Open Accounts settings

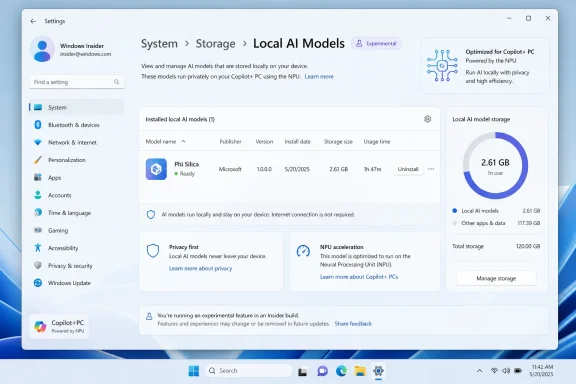point(77,195)
